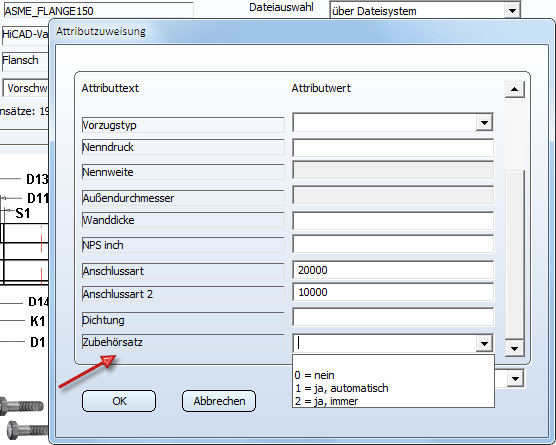Select the blank entry in Zubehörsatz list
The image size is (556, 445).
coord(393,362)
